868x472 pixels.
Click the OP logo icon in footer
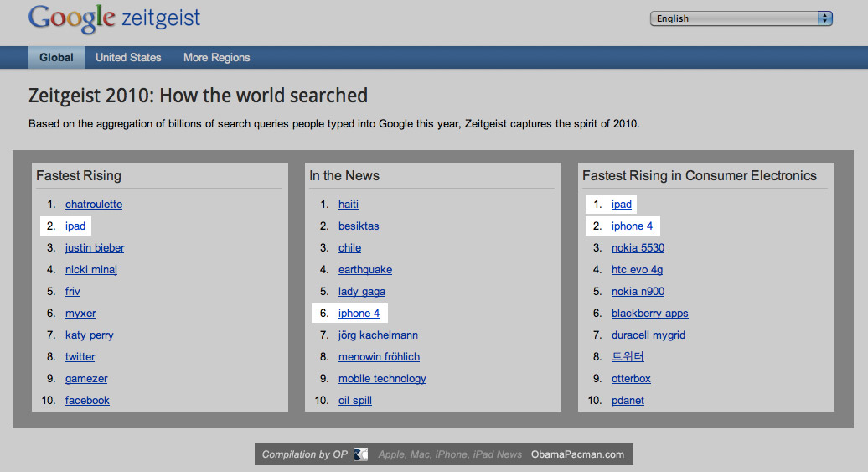[361, 454]
